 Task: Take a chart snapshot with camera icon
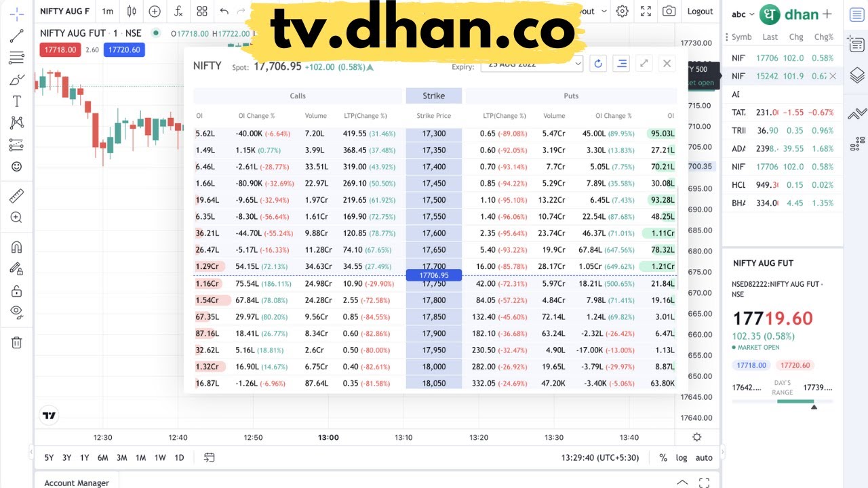(669, 12)
